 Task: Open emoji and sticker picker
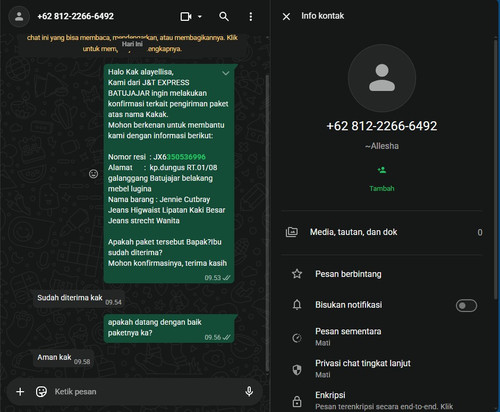[41, 392]
